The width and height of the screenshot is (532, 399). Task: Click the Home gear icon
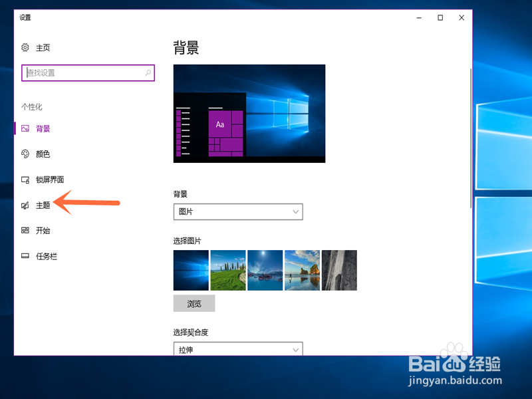pos(25,47)
